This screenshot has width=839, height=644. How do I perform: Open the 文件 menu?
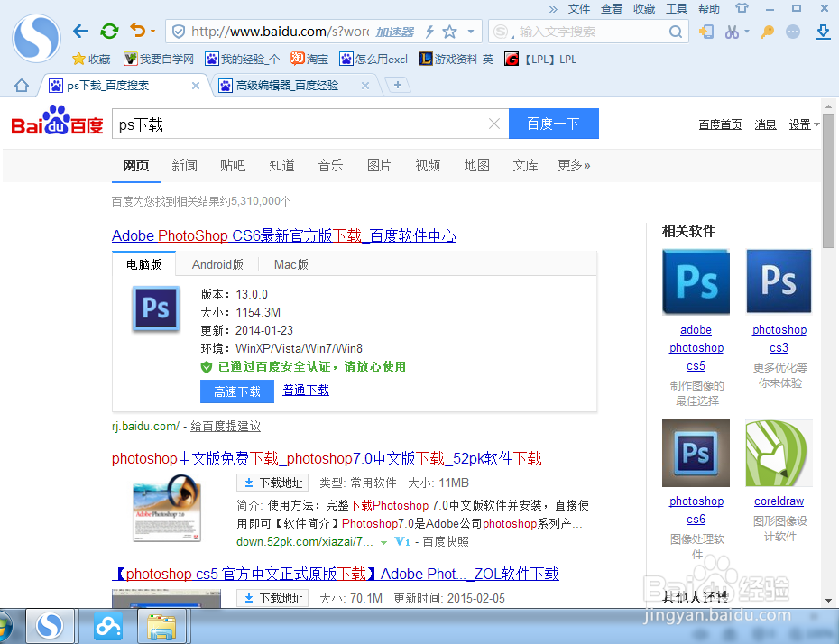pyautogui.click(x=579, y=8)
